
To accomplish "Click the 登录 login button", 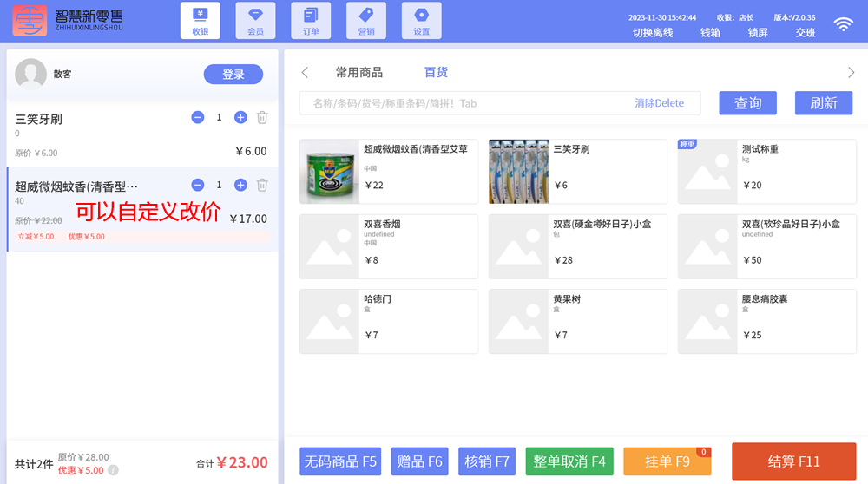I will [233, 75].
